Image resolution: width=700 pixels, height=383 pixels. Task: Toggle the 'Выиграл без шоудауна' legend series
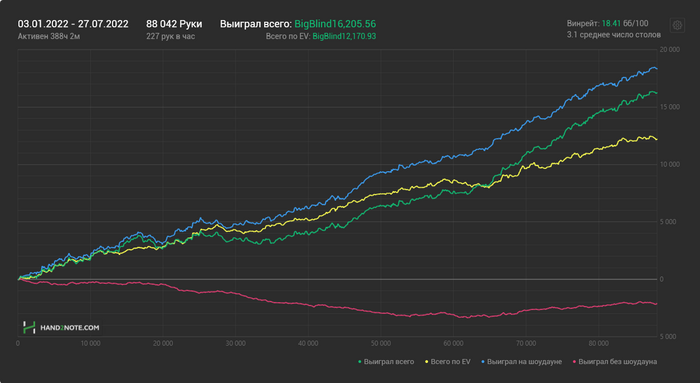(x=615, y=362)
